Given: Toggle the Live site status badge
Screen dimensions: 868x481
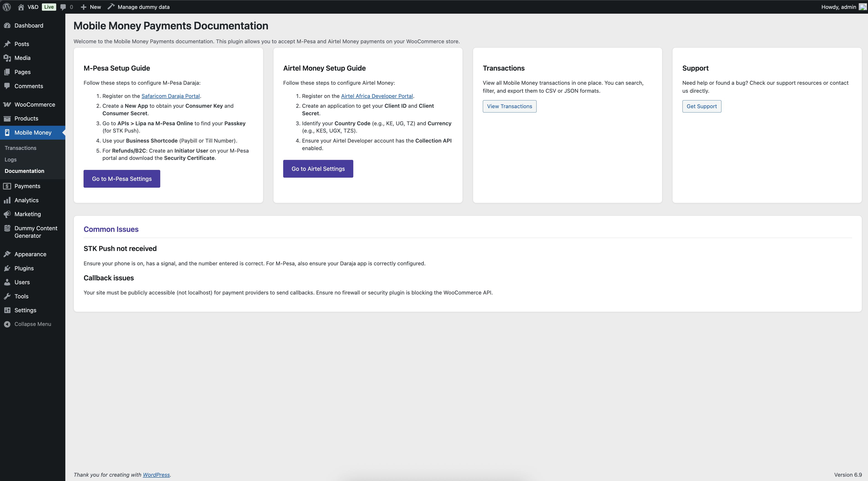Looking at the screenshot, I should click(x=49, y=7).
